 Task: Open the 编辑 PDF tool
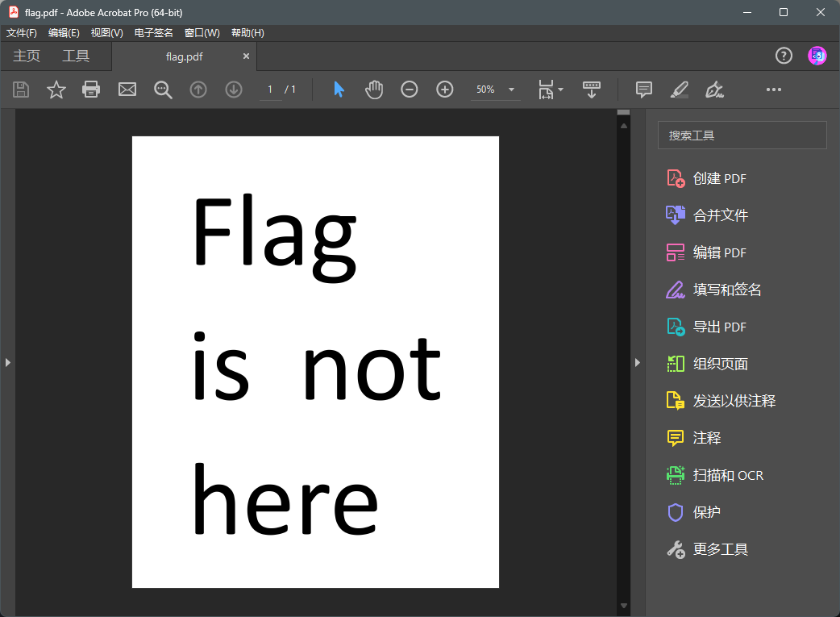coord(719,252)
